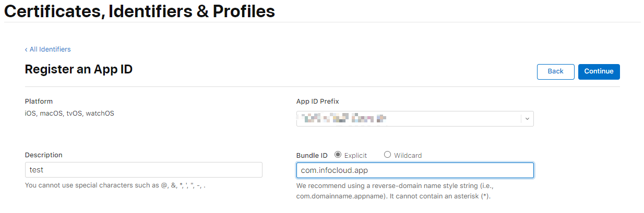The image size is (644, 213).
Task: Select the Explicit radio button
Action: tap(338, 155)
